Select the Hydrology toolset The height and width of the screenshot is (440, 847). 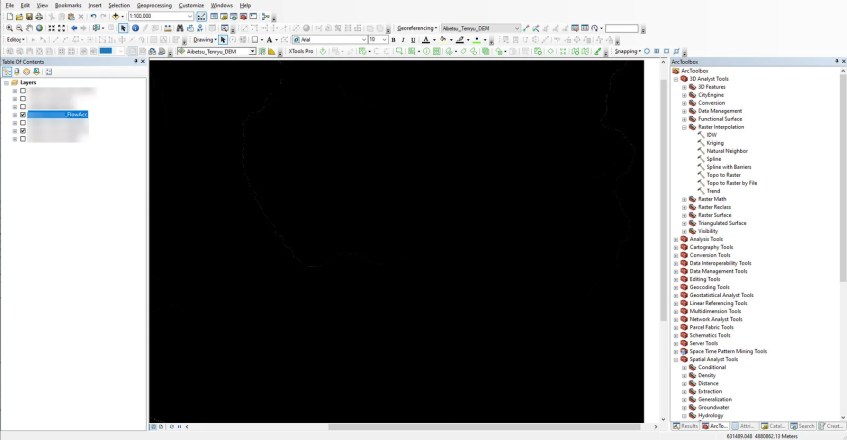(710, 416)
